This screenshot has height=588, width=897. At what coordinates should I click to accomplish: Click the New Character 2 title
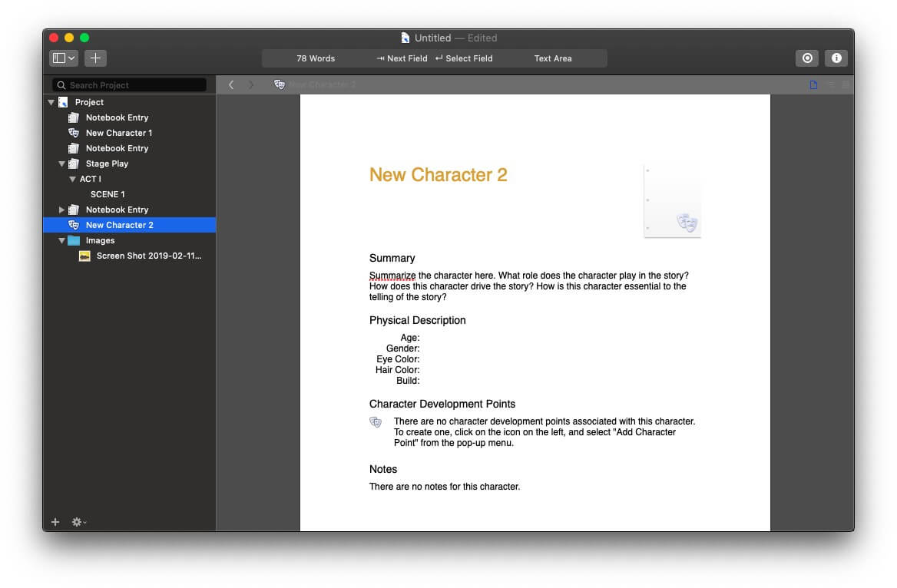(439, 175)
